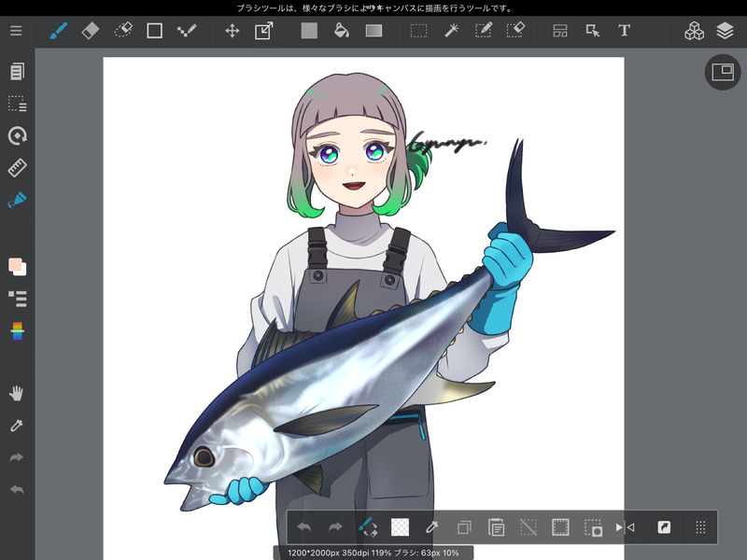
Task: Click the Copy icon in bottom bar
Action: [464, 527]
